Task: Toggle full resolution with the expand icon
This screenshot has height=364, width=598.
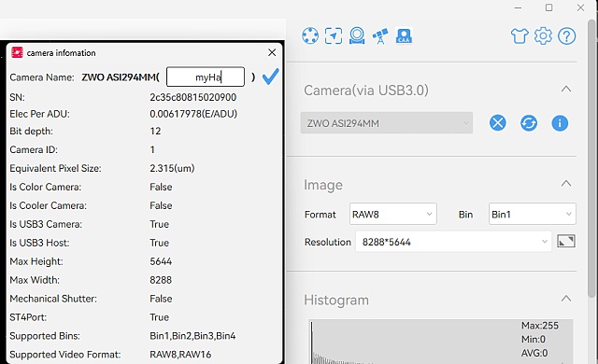Action: click(566, 241)
